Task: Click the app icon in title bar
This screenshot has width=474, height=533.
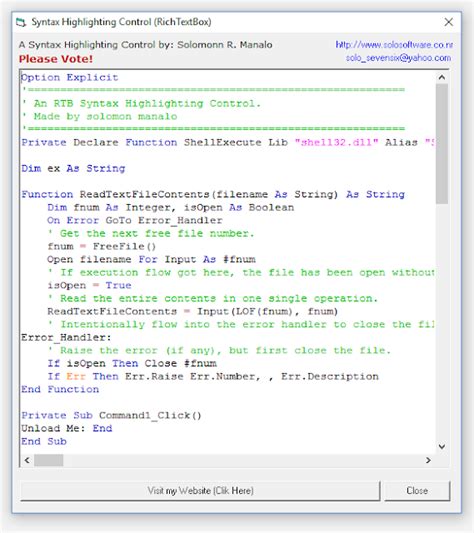Action: pyautogui.click(x=21, y=22)
